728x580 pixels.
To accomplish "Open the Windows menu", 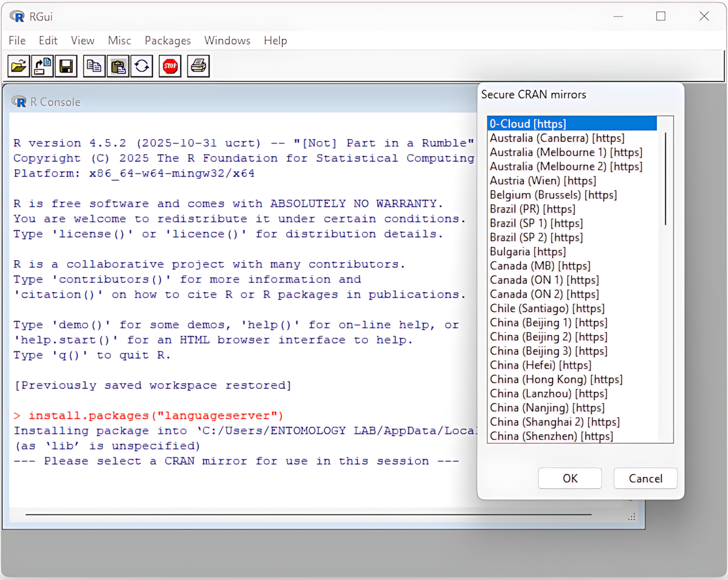I will click(x=227, y=41).
